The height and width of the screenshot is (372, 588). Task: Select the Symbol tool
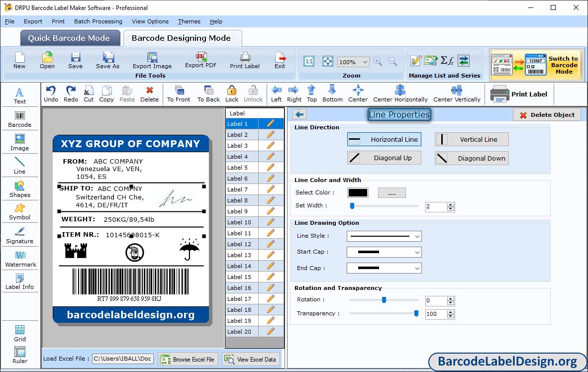coord(20,212)
